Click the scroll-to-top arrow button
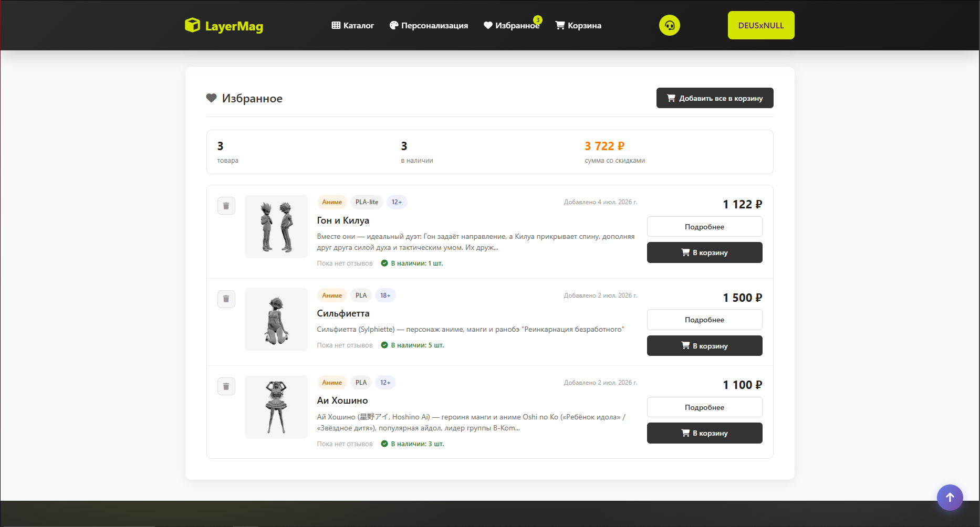Screen dimensions: 980x527 click(x=950, y=498)
